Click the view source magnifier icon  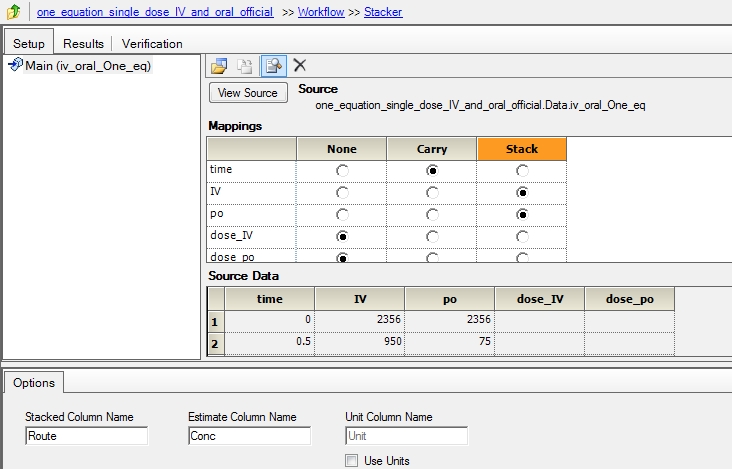click(274, 66)
